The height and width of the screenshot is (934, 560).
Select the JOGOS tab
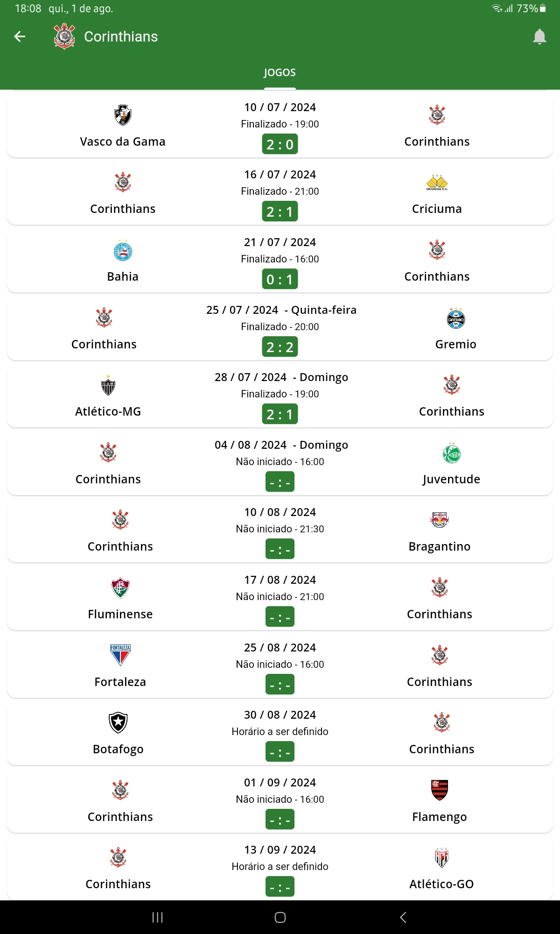pos(280,72)
